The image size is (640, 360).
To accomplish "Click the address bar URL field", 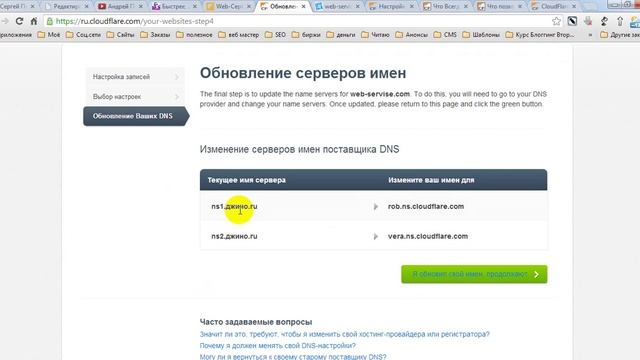I will (302, 21).
